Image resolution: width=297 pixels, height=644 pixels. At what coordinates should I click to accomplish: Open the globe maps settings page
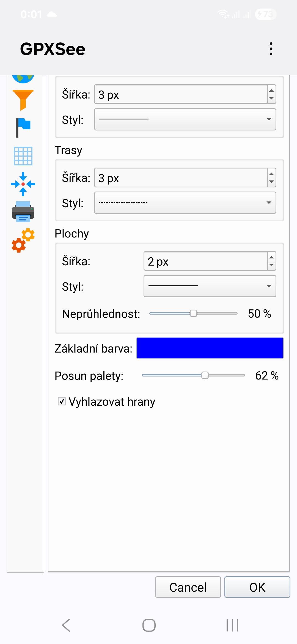click(x=23, y=78)
